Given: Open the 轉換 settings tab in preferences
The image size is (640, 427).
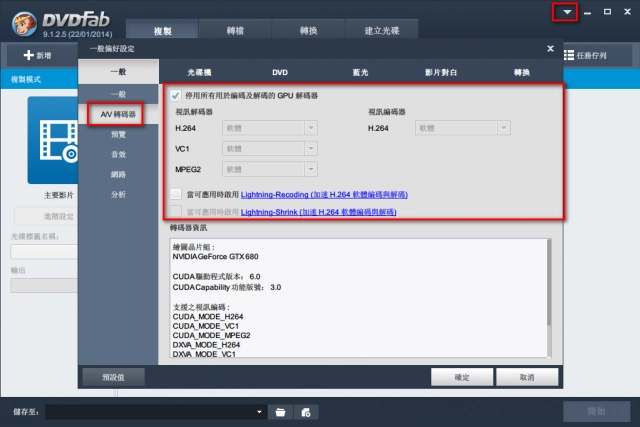Looking at the screenshot, I should point(522,73).
